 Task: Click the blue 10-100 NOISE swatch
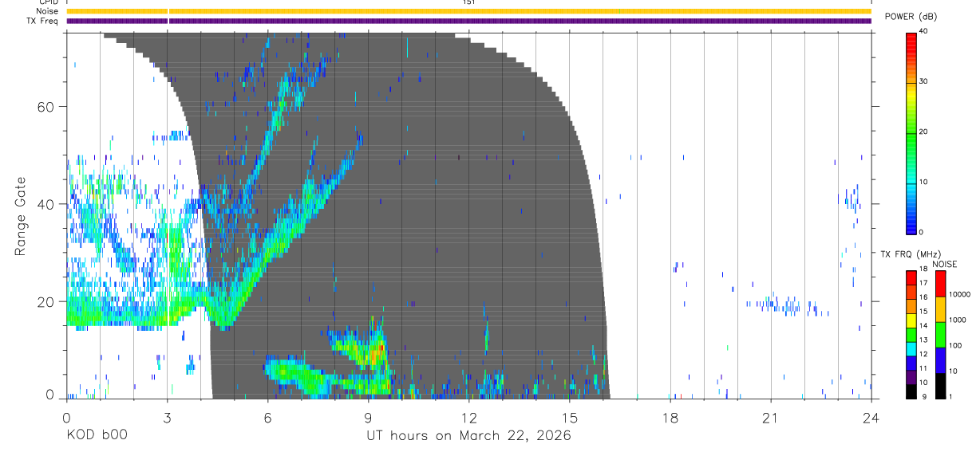(x=941, y=360)
